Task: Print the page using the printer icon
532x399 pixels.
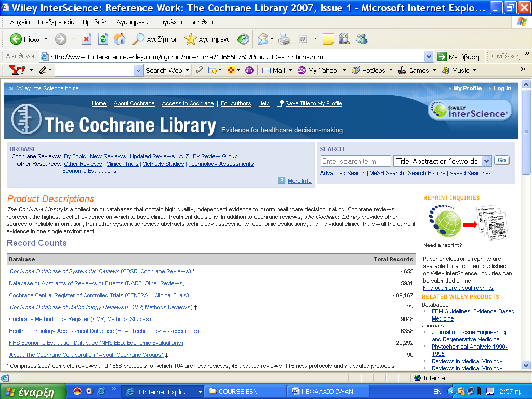Action: point(284,39)
